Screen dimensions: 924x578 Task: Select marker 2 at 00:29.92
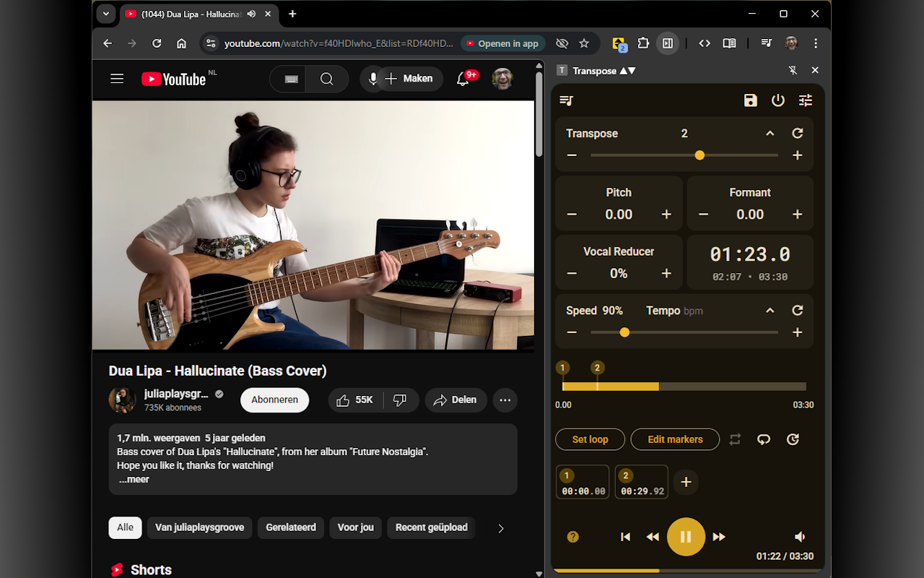click(641, 482)
